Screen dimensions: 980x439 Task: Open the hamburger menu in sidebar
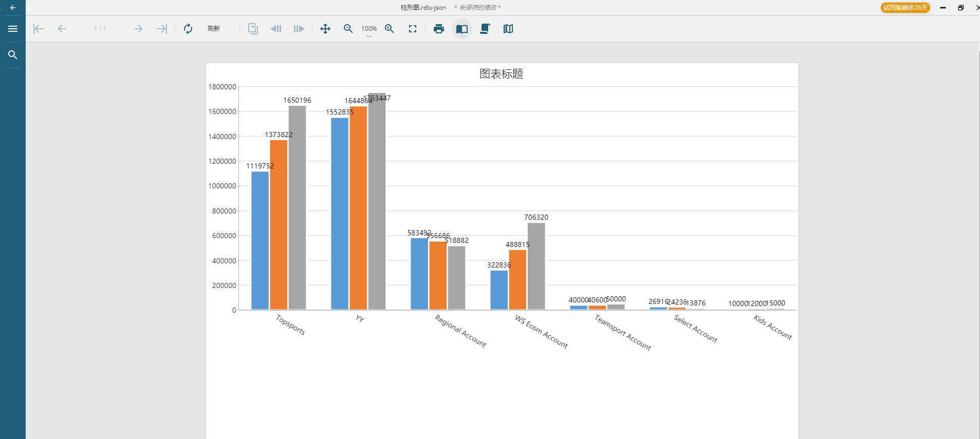click(13, 29)
